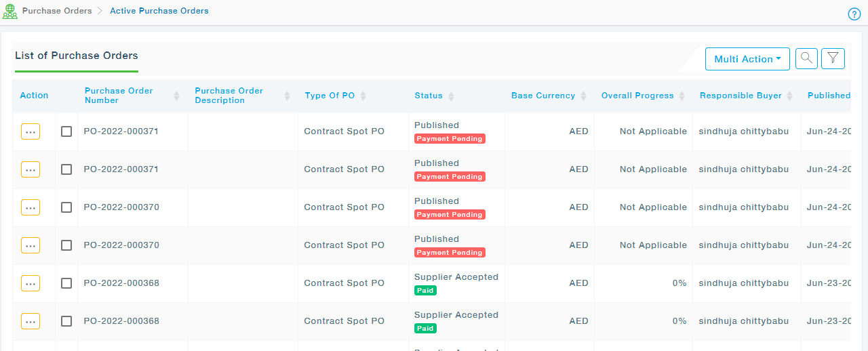Viewport: 868px width, 351px height.
Task: Expand the Multi Action dropdown
Action: point(747,59)
